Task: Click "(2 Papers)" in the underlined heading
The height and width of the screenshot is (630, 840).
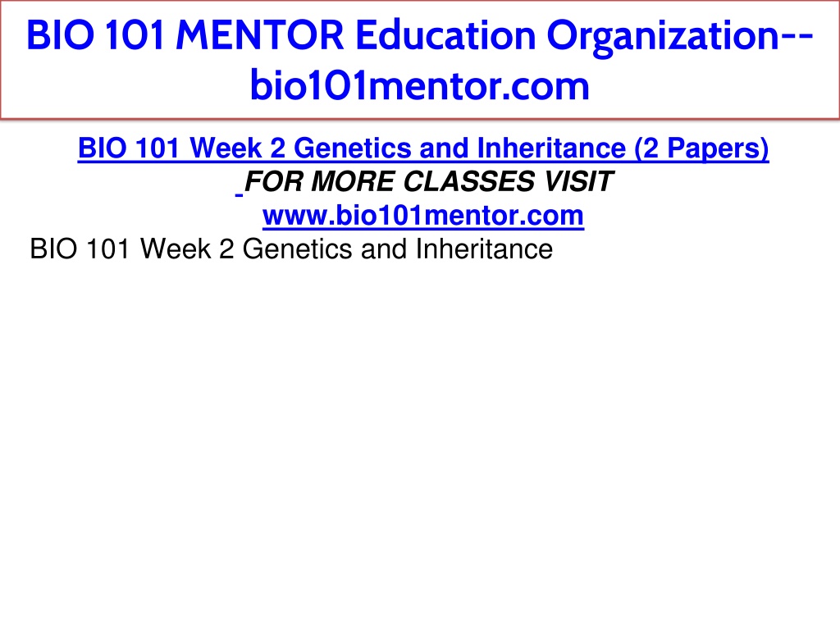Action: point(702,148)
